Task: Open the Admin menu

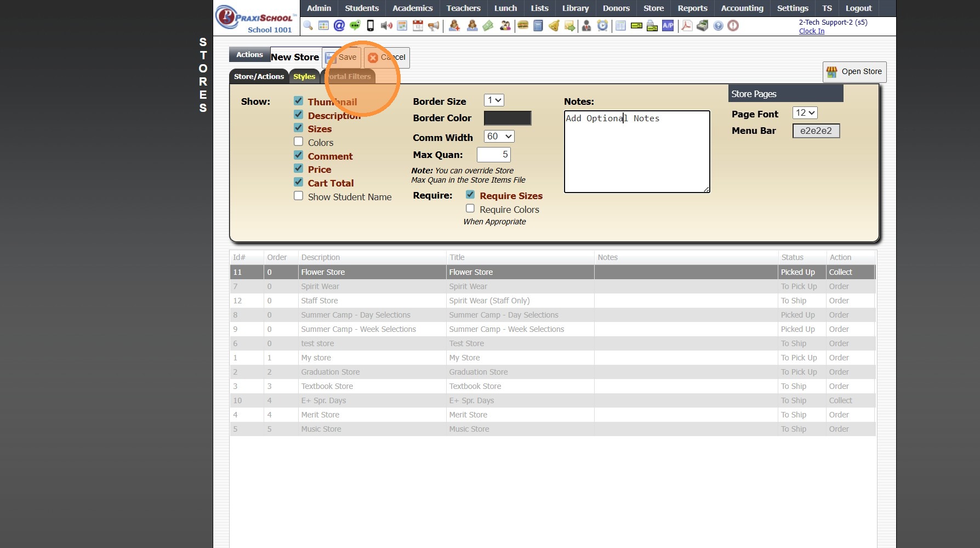Action: pos(319,8)
